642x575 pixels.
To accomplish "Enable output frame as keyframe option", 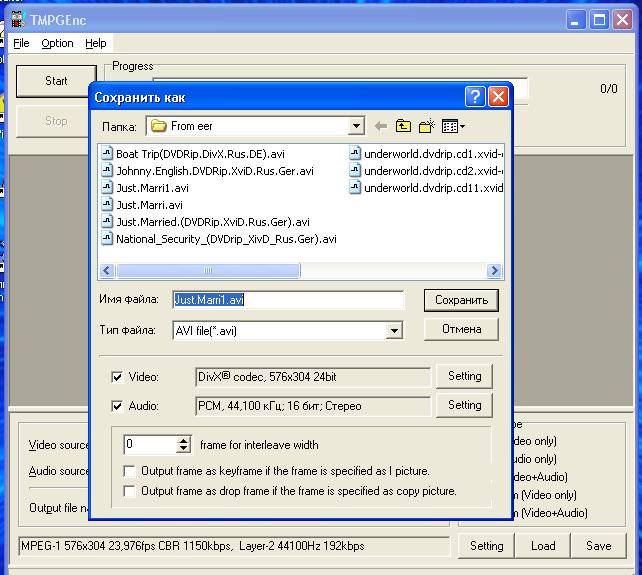I will click(129, 471).
